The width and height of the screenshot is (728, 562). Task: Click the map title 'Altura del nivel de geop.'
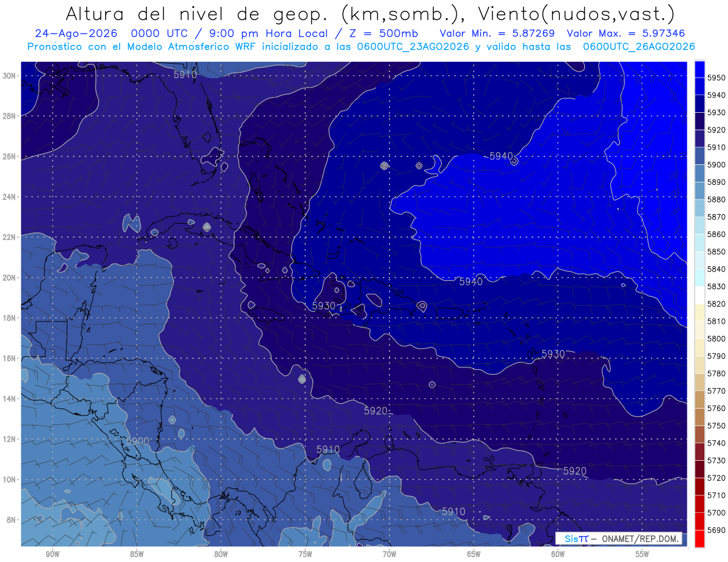tap(197, 13)
